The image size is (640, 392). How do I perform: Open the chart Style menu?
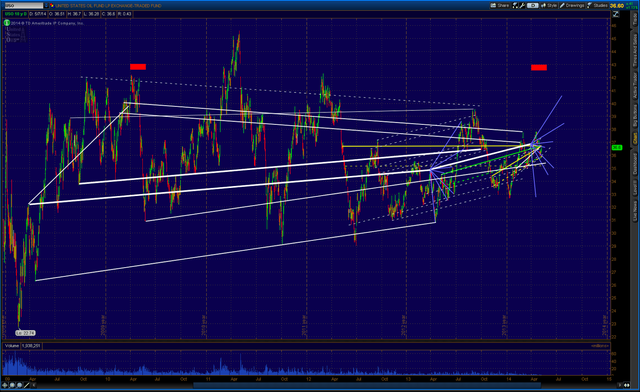click(x=549, y=5)
